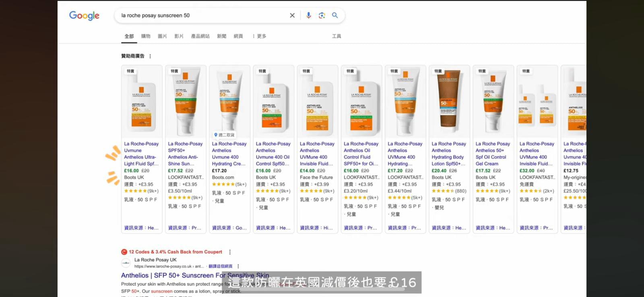Clear the search box with the X icon
Viewport: 644px width, 297px height.
click(292, 15)
